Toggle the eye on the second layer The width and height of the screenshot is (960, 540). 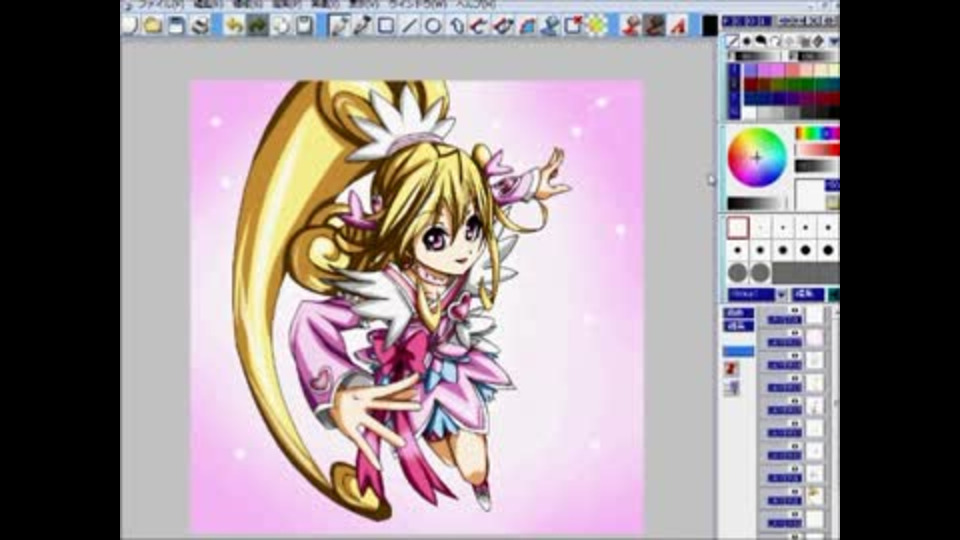click(795, 333)
